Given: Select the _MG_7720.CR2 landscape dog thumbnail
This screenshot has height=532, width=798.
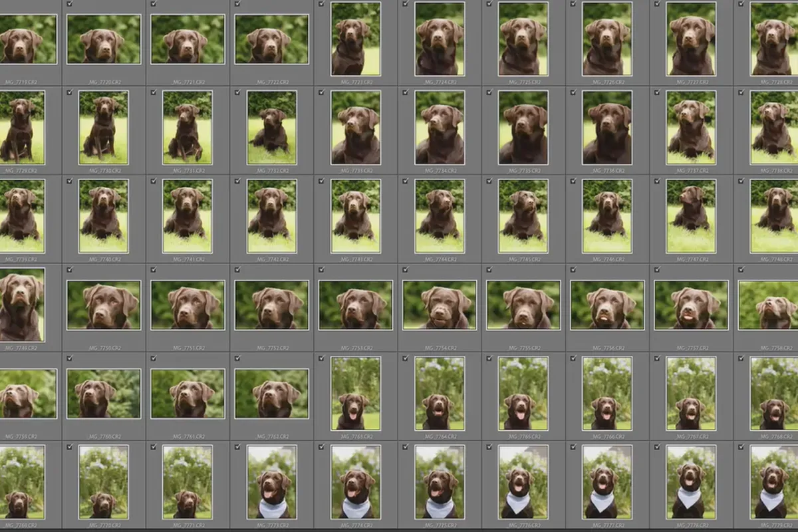Looking at the screenshot, I should pos(104,39).
